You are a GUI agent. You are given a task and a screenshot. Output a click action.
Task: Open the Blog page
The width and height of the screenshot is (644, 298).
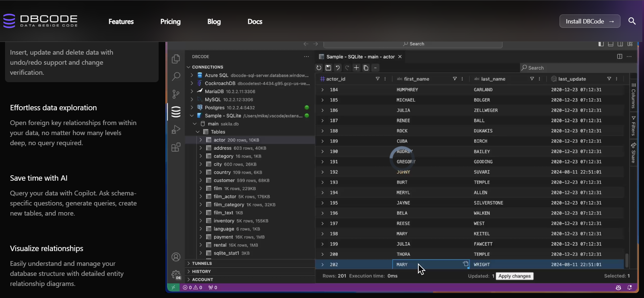click(x=214, y=21)
